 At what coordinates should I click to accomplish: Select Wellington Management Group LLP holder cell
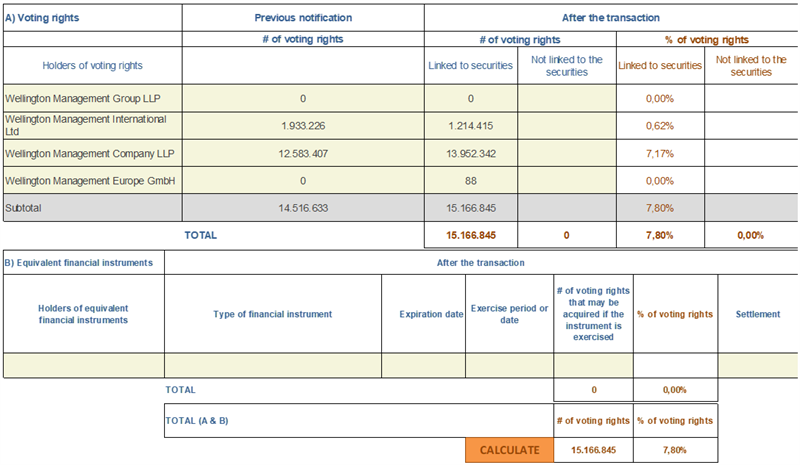(92, 99)
